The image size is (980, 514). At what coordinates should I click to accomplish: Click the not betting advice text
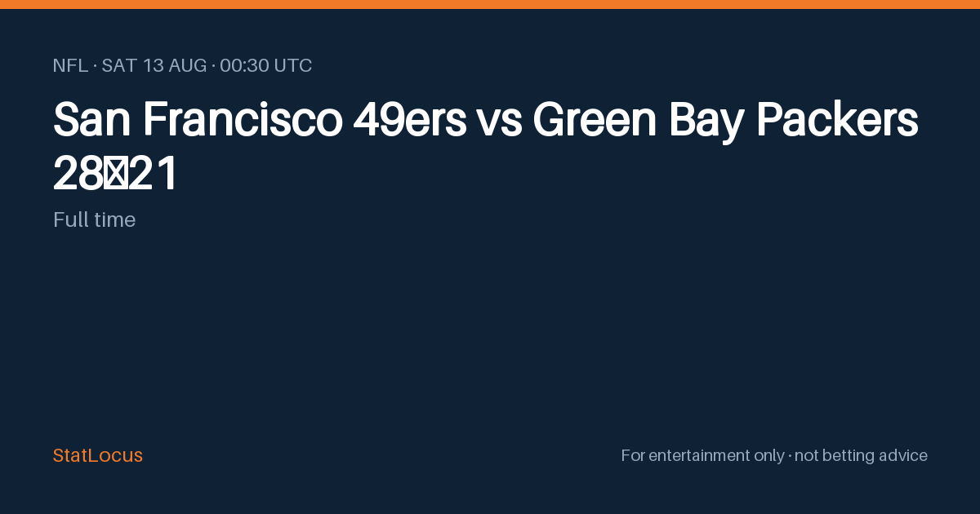[861, 455]
